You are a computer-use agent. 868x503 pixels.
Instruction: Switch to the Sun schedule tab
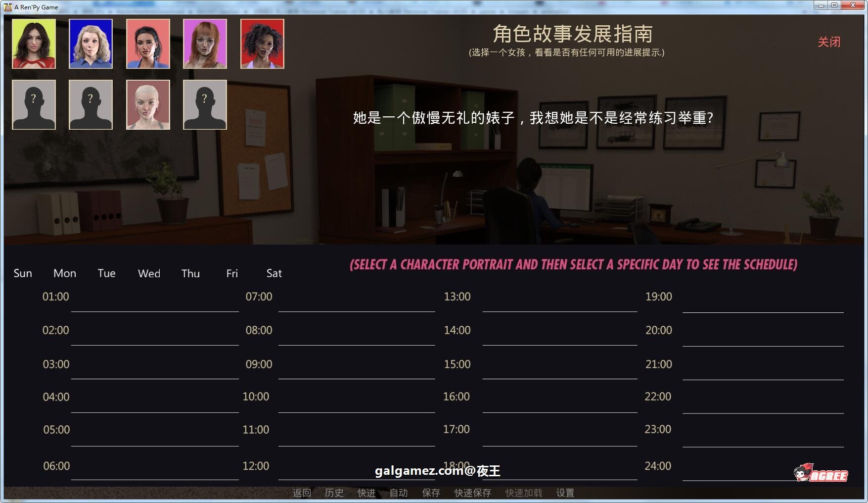(22, 273)
